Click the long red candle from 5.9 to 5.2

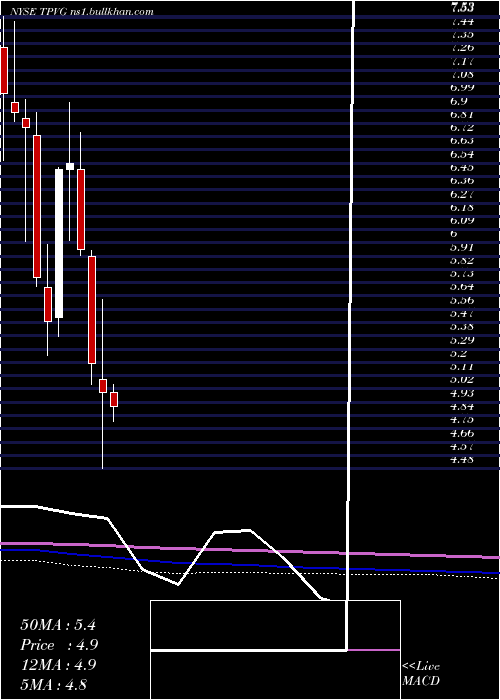pos(92,310)
